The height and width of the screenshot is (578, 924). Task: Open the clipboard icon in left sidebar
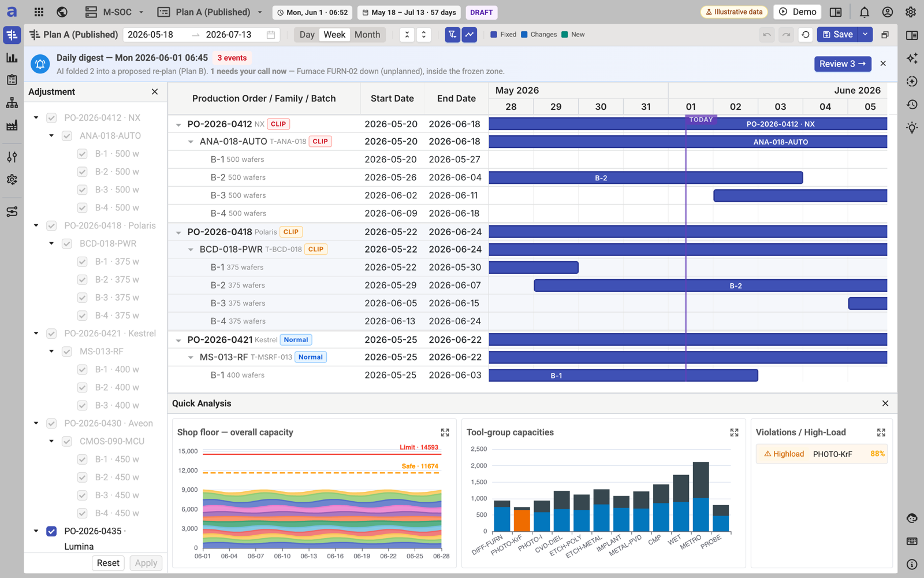click(12, 80)
